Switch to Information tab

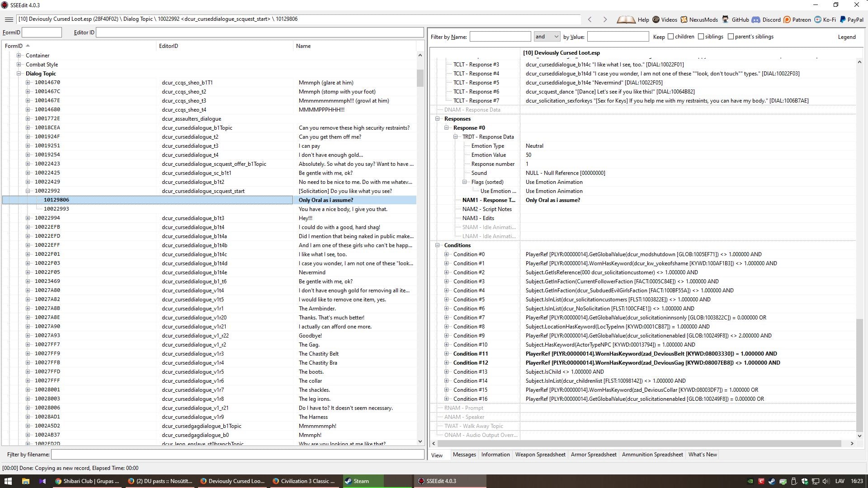[495, 455]
